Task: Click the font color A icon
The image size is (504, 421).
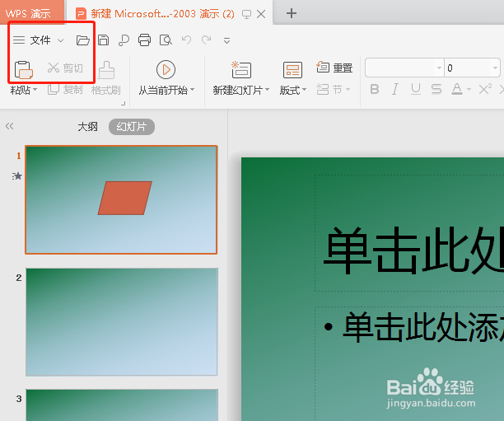Action: coord(457,89)
